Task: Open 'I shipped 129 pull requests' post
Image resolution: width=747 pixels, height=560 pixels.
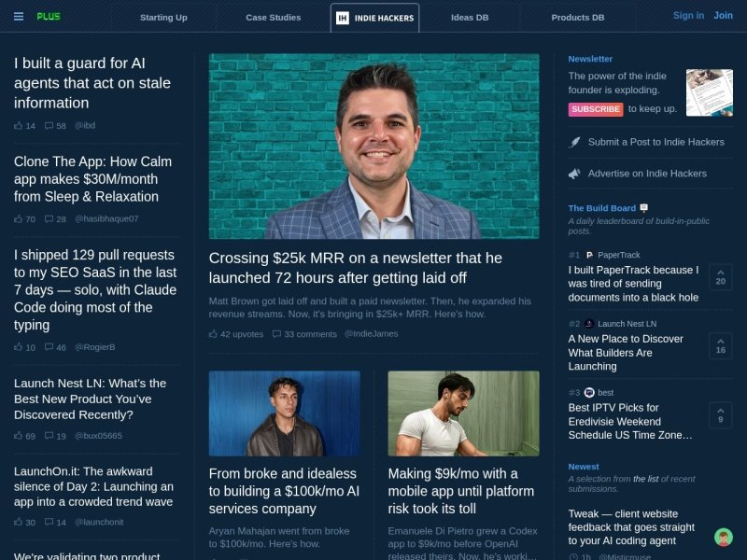Action: (95, 289)
